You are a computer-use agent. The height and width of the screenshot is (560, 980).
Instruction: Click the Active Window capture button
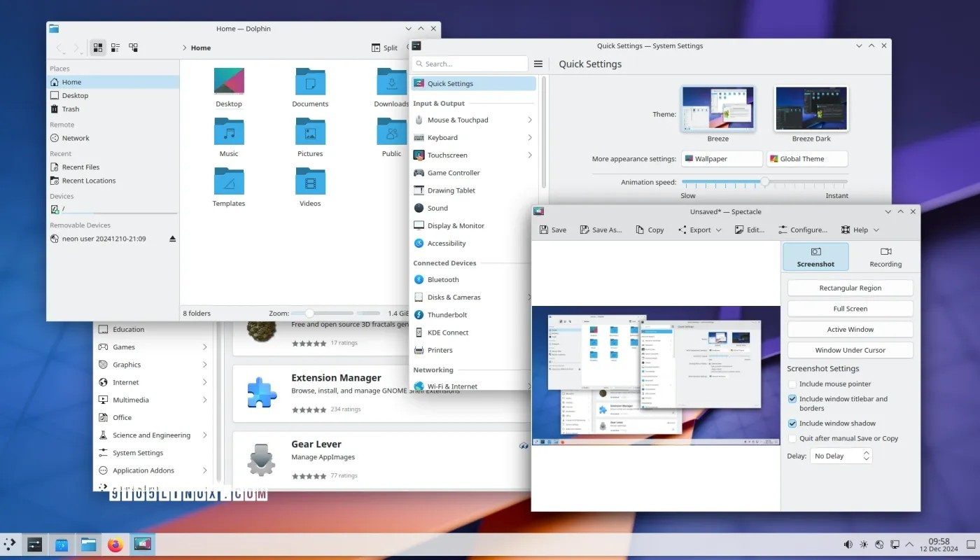[x=850, y=329]
